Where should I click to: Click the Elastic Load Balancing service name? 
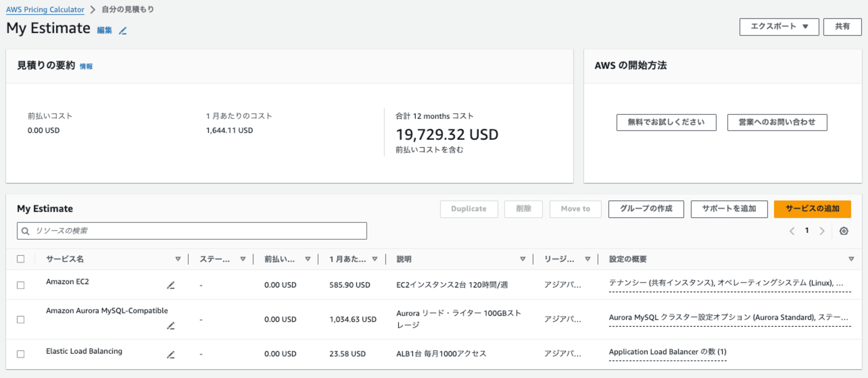84,351
